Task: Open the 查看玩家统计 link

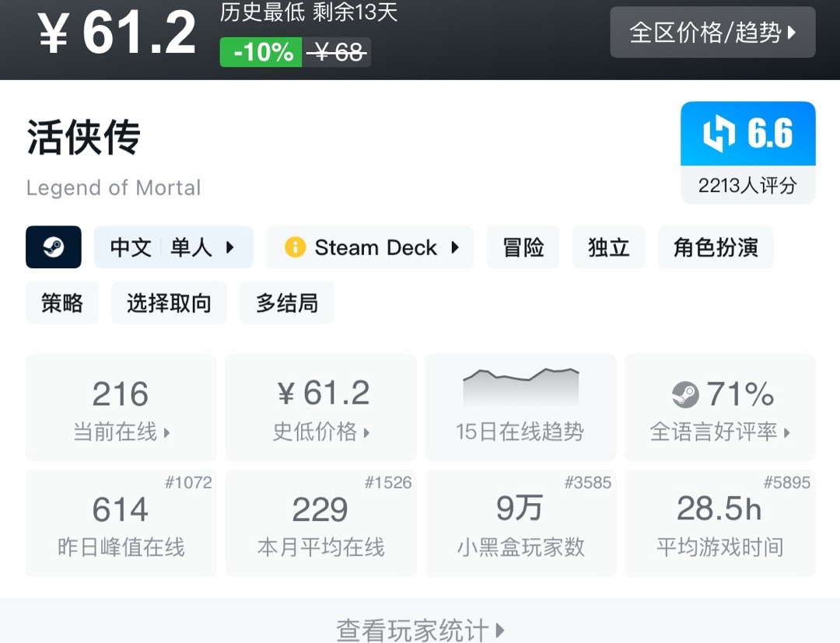Action: (420, 630)
